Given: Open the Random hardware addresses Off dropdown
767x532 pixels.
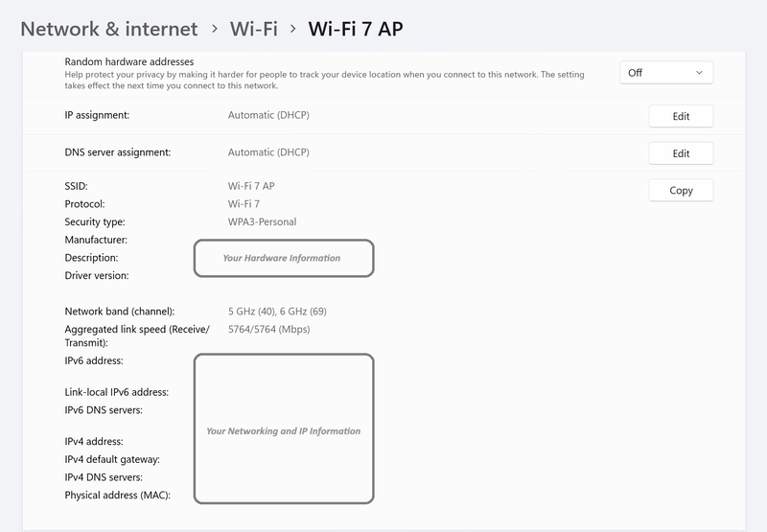Looking at the screenshot, I should [666, 73].
